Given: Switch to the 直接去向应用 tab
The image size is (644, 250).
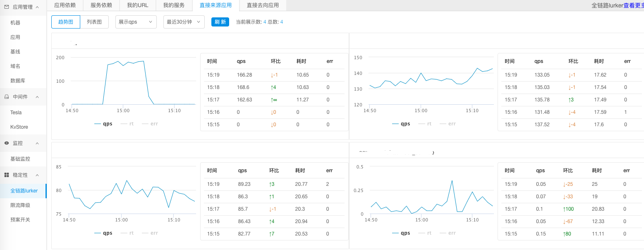Looking at the screenshot, I should [x=263, y=5].
